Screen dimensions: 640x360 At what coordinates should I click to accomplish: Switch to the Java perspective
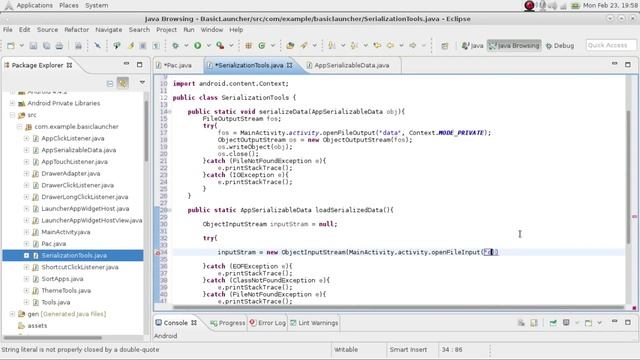click(472, 46)
